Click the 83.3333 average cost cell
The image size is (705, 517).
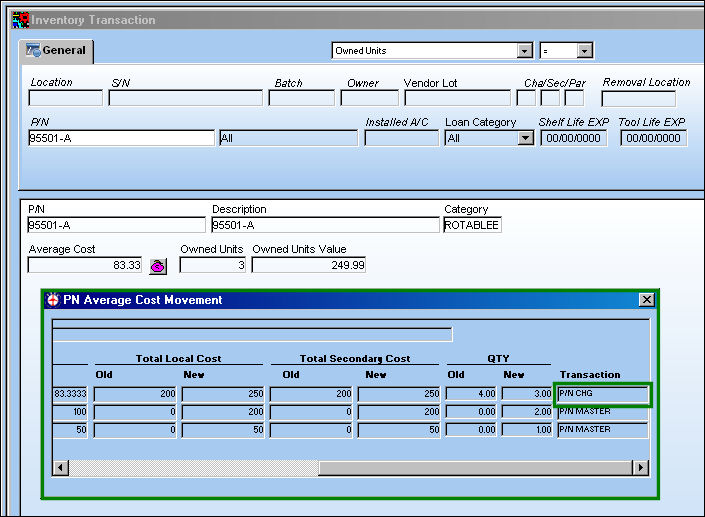[x=70, y=394]
